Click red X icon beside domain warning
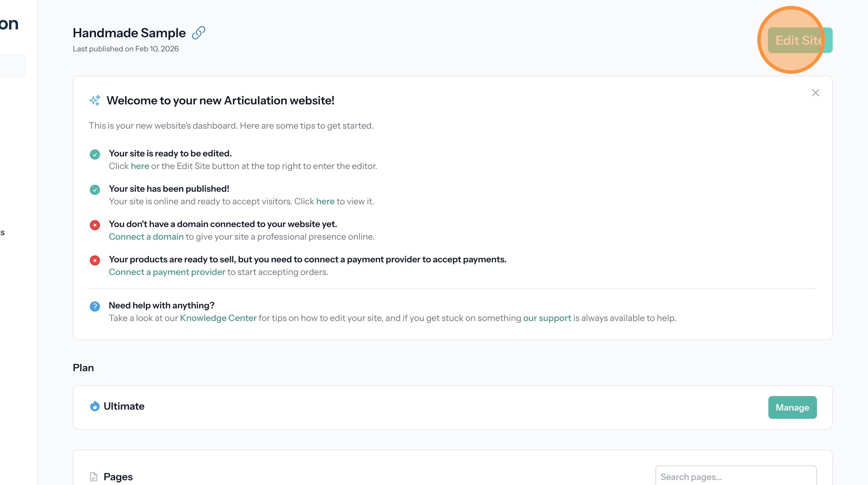Screen dimensions: 868x485 coord(95,225)
